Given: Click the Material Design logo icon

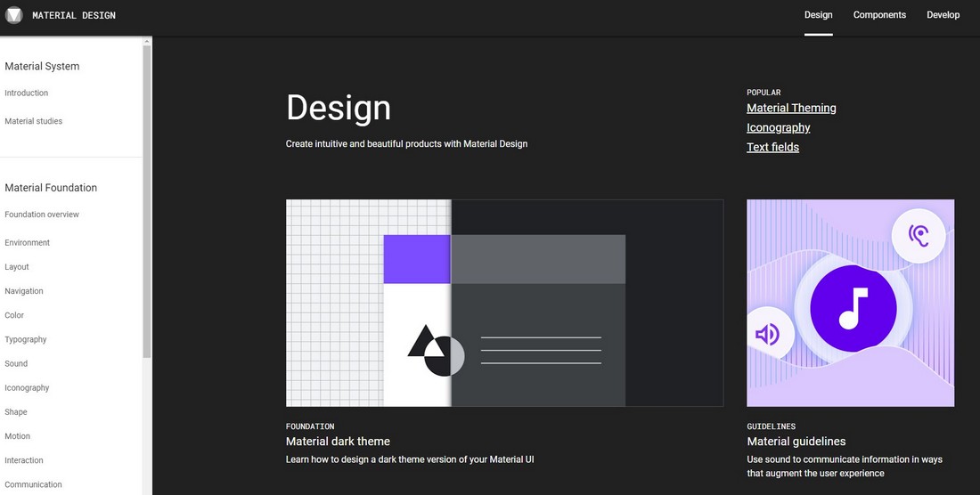Looking at the screenshot, I should coord(13,16).
